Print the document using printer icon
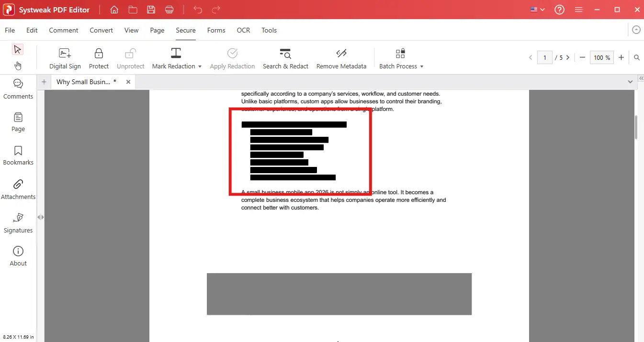 [169, 10]
